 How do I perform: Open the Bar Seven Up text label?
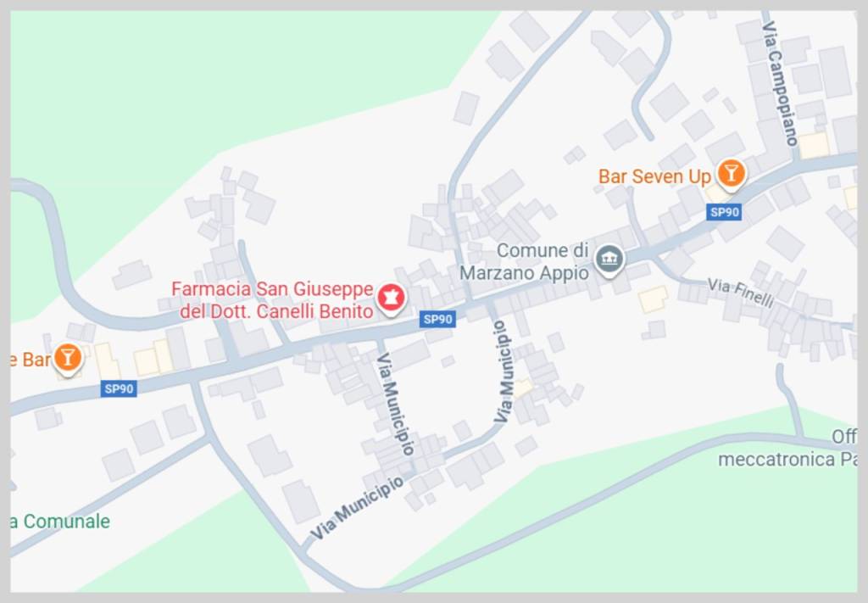(654, 176)
